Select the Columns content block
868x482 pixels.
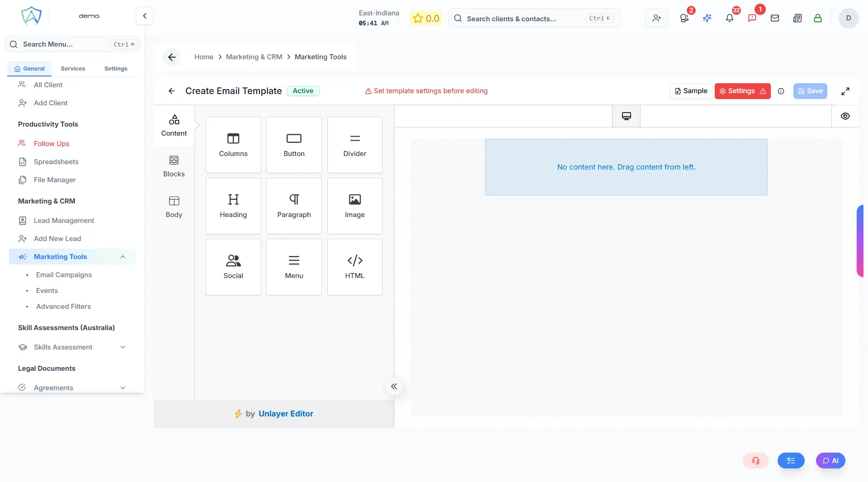coord(233,145)
